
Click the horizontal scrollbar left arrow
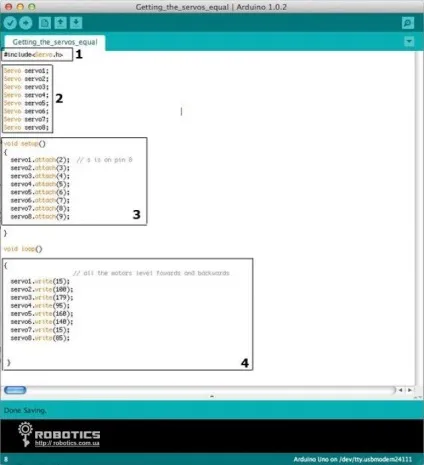pyautogui.click(x=401, y=390)
